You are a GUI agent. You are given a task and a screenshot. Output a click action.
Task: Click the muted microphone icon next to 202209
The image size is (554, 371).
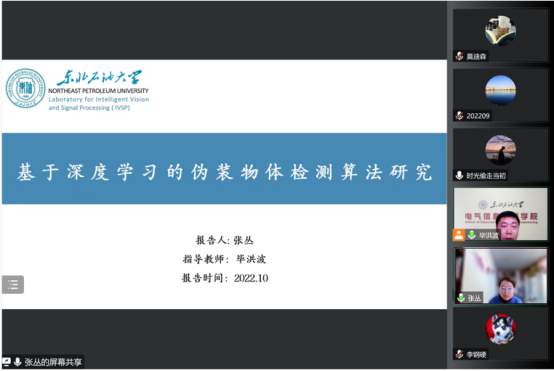point(459,116)
